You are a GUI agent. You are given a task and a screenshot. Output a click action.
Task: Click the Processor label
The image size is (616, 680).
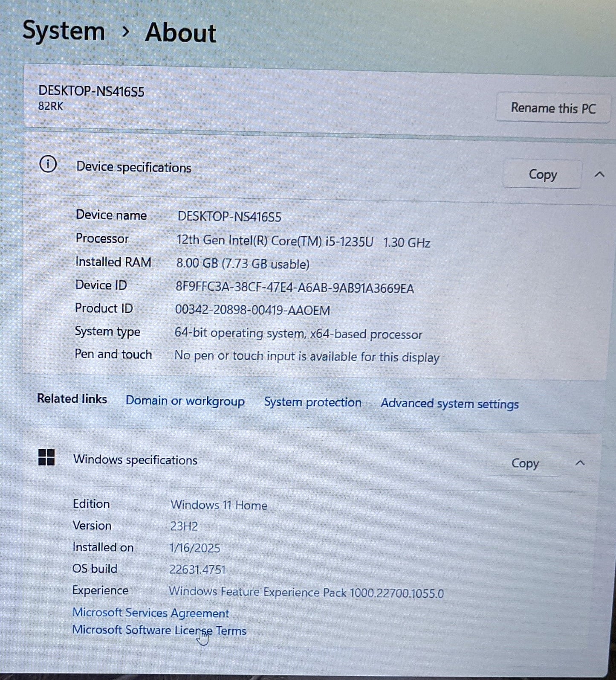102,238
